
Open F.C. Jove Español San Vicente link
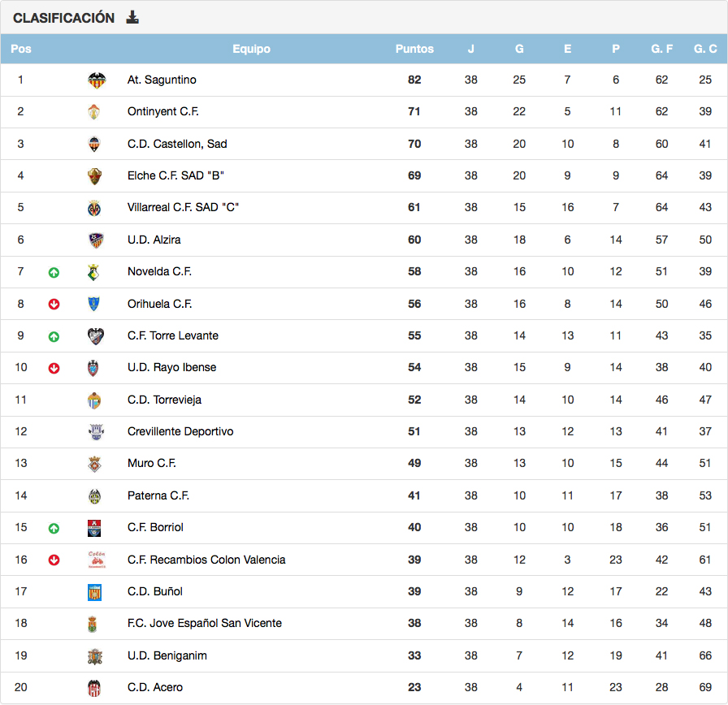click(x=204, y=623)
